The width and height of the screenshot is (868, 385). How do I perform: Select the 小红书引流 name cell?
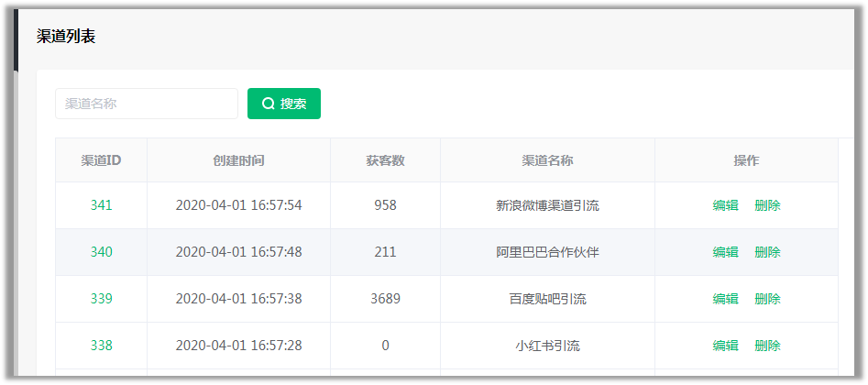pos(547,346)
